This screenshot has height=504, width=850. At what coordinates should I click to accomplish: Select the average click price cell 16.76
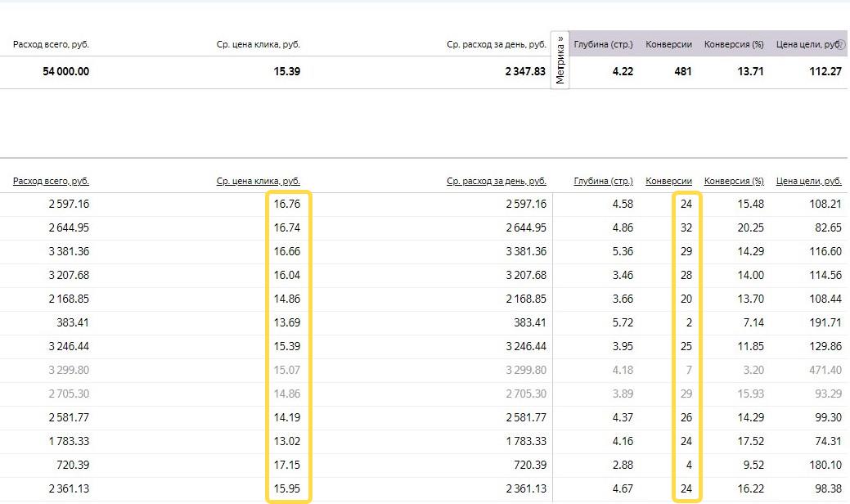tap(287, 204)
